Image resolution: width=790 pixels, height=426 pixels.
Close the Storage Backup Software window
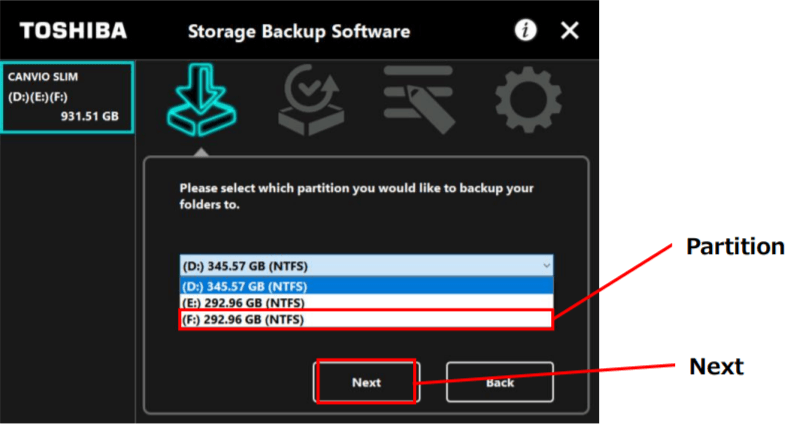pyautogui.click(x=569, y=30)
